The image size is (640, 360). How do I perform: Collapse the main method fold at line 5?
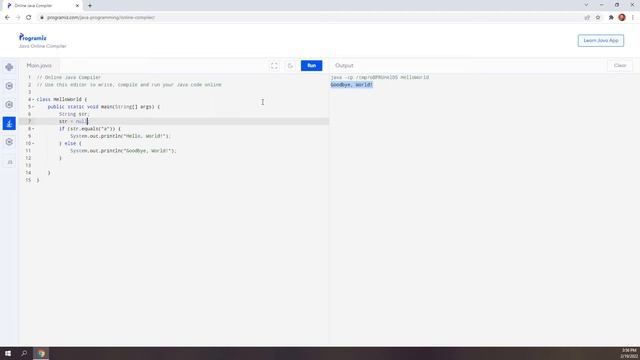33,107
